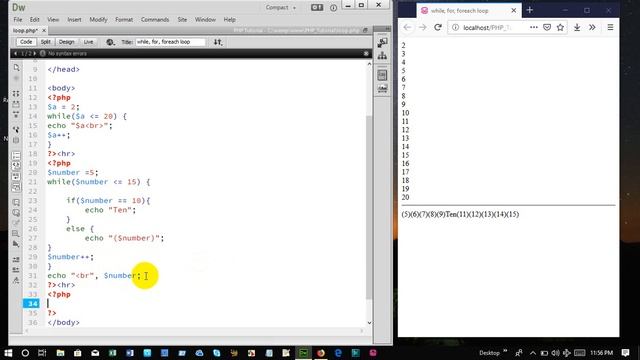This screenshot has width=640, height=360.
Task: Go to next error with right arrow
Action: [x=35, y=53]
